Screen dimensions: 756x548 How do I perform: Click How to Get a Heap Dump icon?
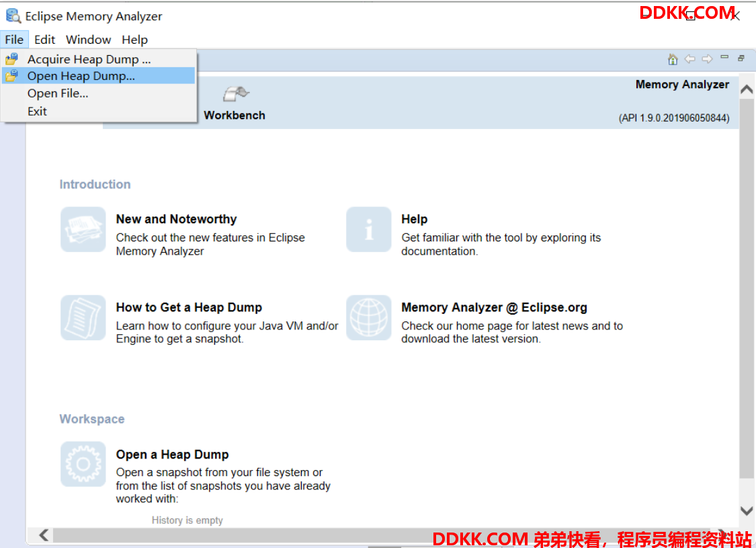coord(83,318)
